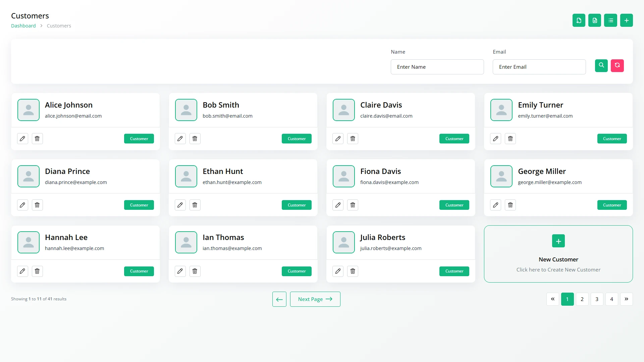Screen dimensions: 644x362
Task: Edit Fiona Davis with pencil icon
Action: click(x=338, y=205)
